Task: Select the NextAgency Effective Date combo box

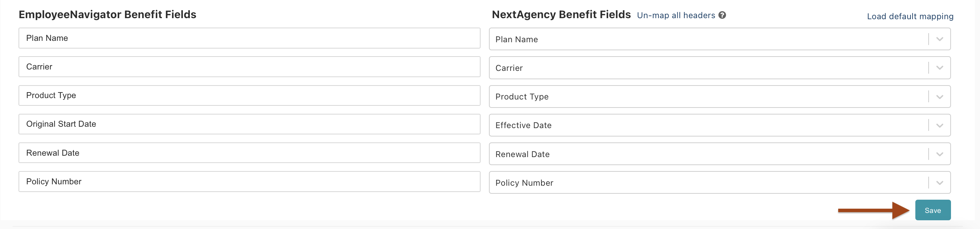Action: click(x=708, y=125)
